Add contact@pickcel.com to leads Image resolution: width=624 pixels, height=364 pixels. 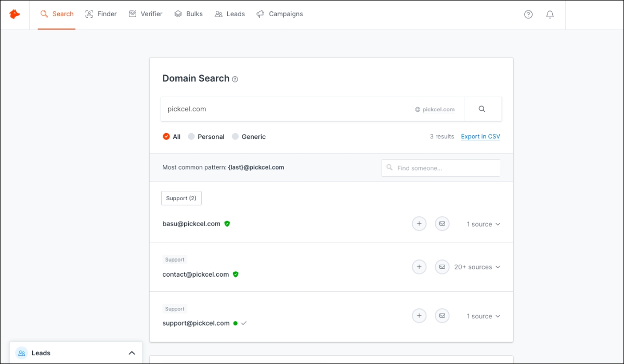click(x=419, y=267)
